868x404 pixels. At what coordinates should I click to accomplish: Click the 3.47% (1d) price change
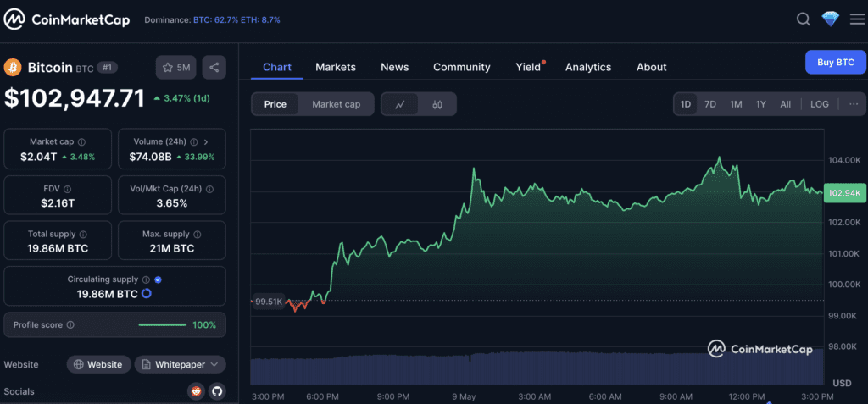pos(181,98)
